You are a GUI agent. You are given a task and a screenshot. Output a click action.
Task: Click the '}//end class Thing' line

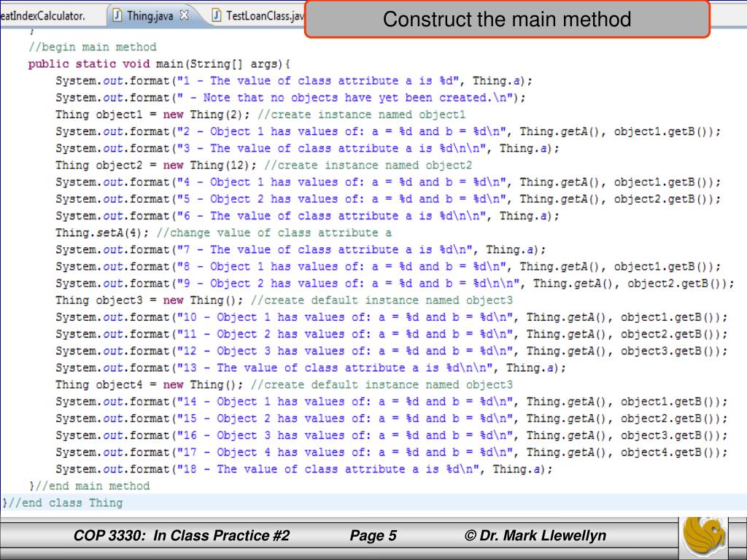pos(63,503)
